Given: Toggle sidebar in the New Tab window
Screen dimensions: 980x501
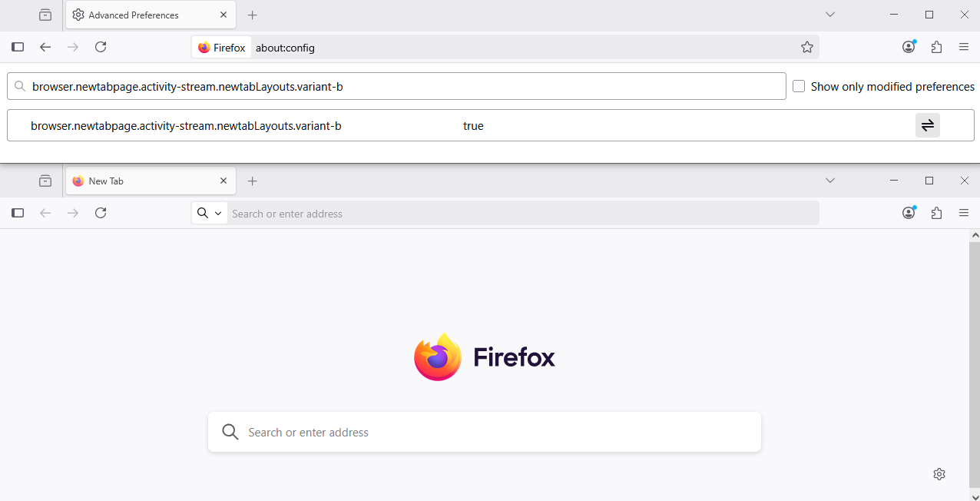Looking at the screenshot, I should coord(18,213).
